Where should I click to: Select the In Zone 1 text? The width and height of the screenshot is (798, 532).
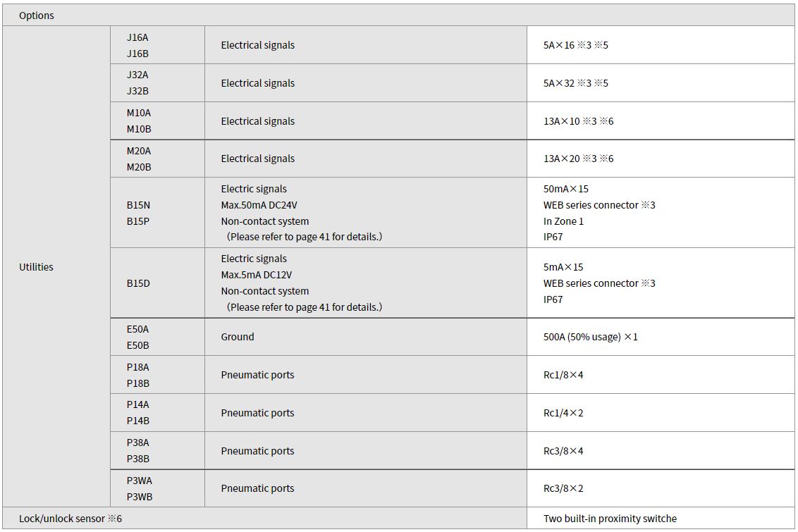pyautogui.click(x=563, y=221)
